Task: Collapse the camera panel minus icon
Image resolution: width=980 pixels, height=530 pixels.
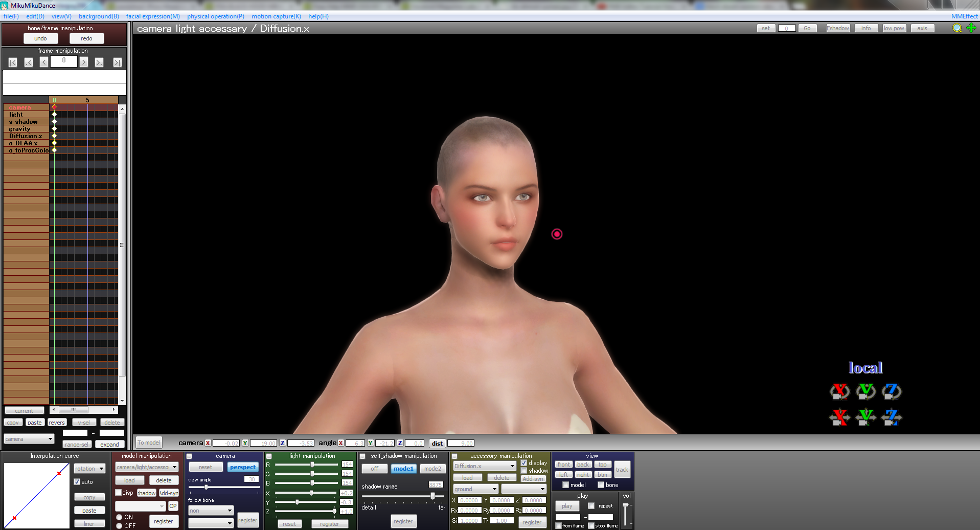Action: point(189,456)
